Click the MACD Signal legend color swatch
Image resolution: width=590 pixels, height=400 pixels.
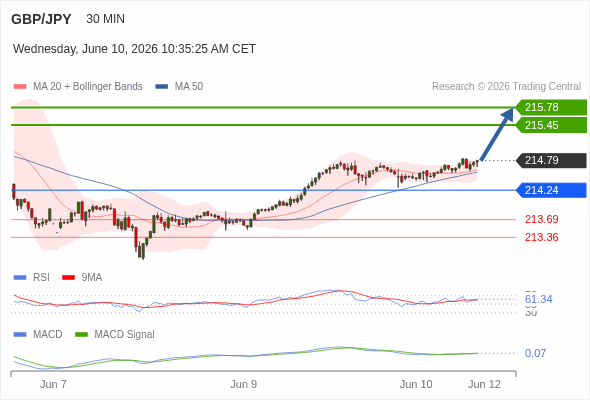tap(81, 335)
